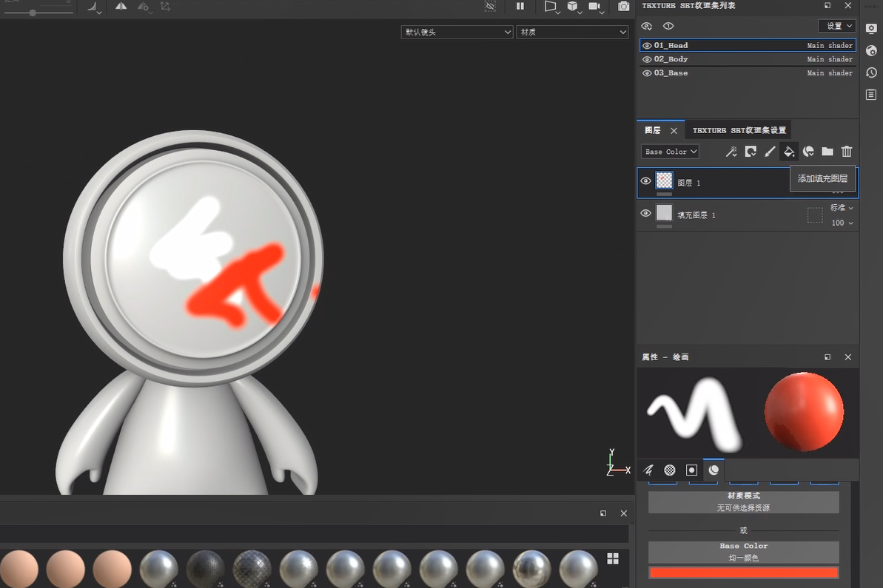Toggle visibility of 03_Base texture set

click(647, 73)
